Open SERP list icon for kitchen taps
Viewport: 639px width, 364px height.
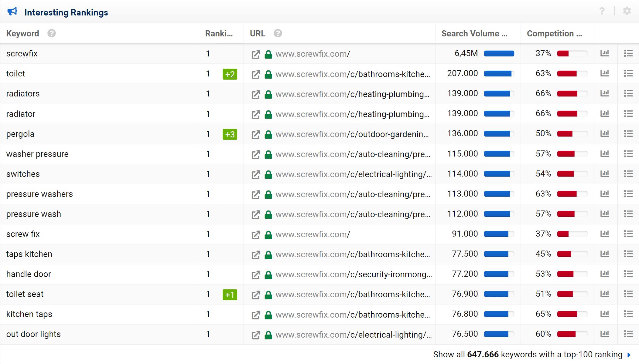(628, 314)
